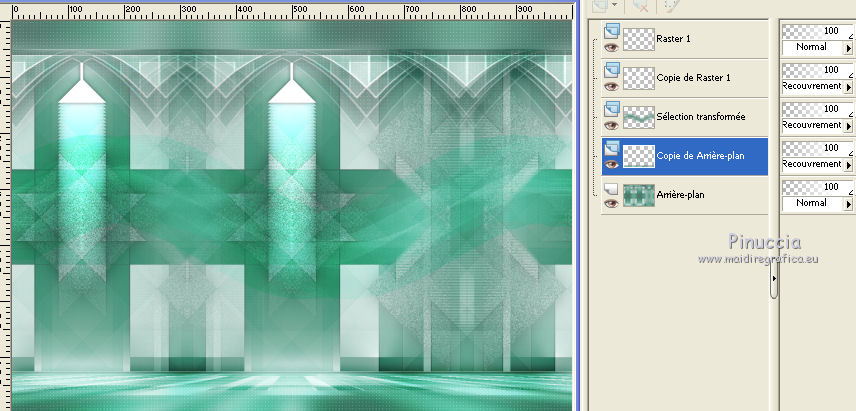Click the edit selection icon in palette toolbar
856x411 pixels.
(x=670, y=5)
